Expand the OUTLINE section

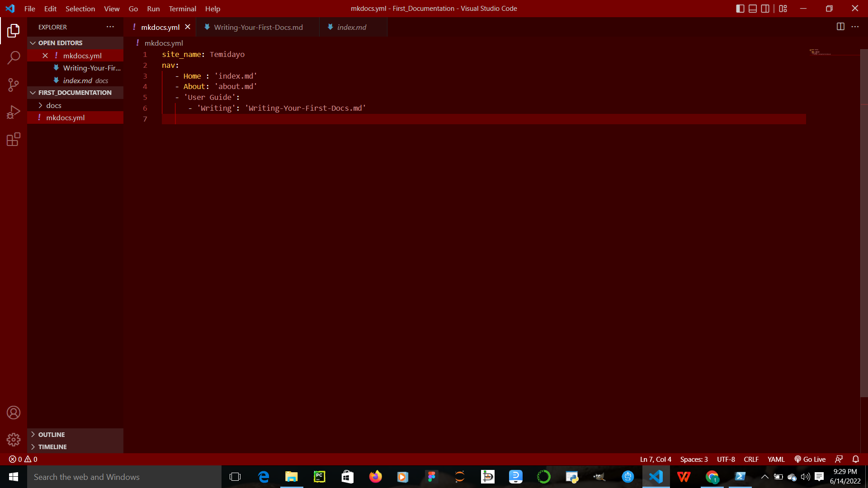pyautogui.click(x=51, y=434)
